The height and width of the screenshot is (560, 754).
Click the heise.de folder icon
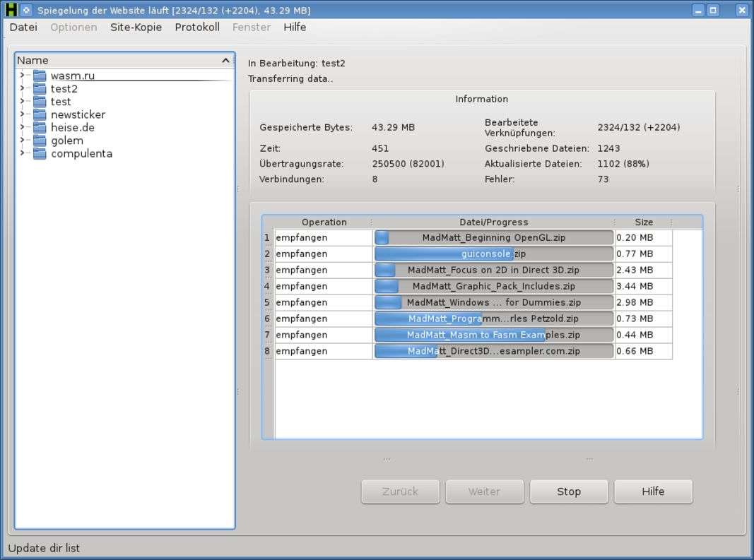[x=40, y=128]
